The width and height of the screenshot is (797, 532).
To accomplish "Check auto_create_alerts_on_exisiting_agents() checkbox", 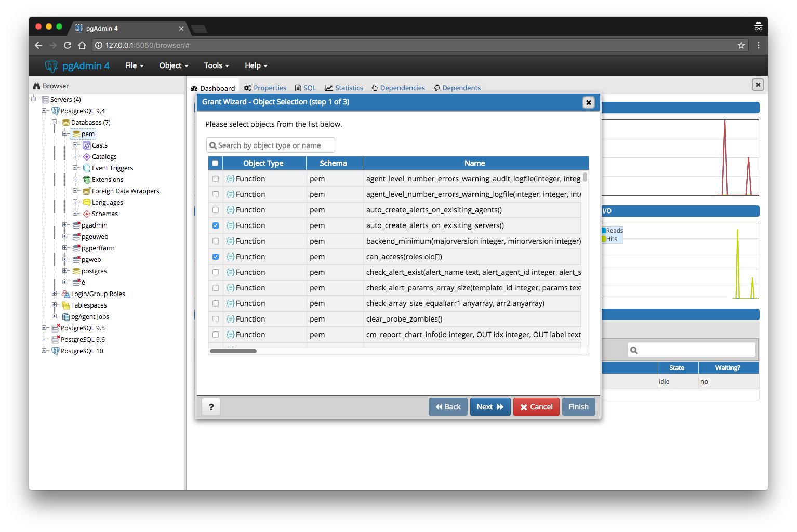I will [x=216, y=210].
